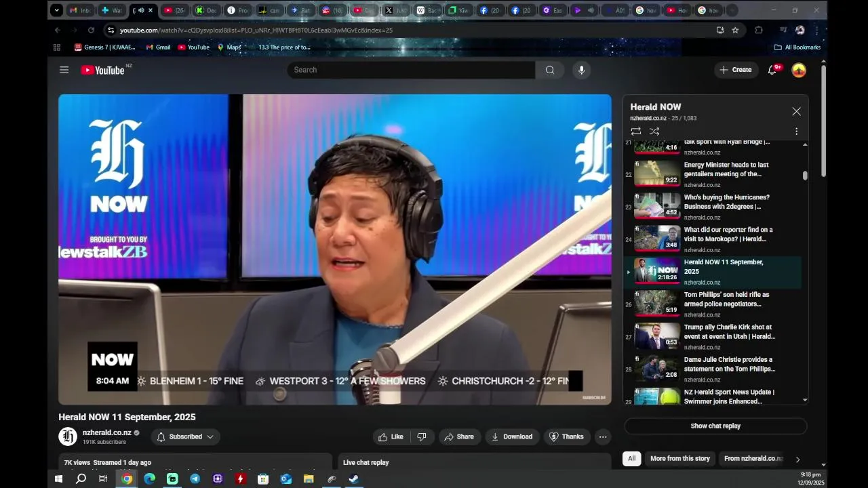
Task: Toggle loop playlist
Action: click(635, 131)
